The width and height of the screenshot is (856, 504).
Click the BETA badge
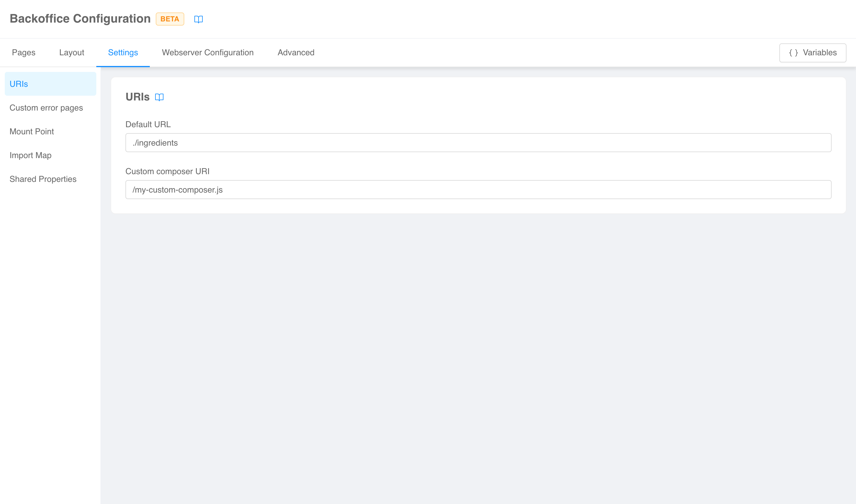170,19
